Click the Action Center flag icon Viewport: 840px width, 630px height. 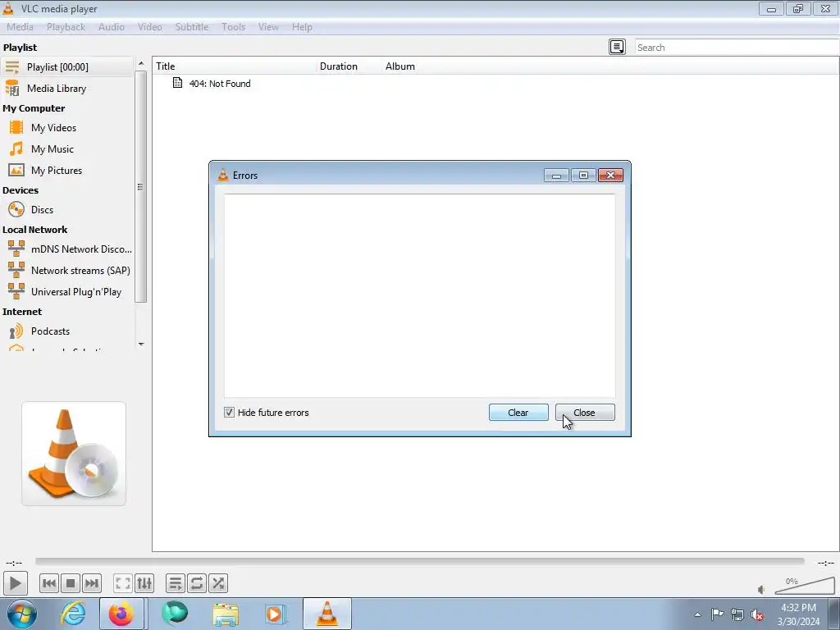pyautogui.click(x=717, y=614)
